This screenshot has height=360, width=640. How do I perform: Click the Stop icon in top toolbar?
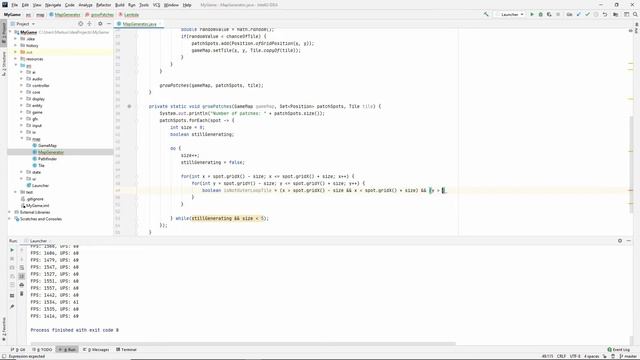click(x=558, y=15)
